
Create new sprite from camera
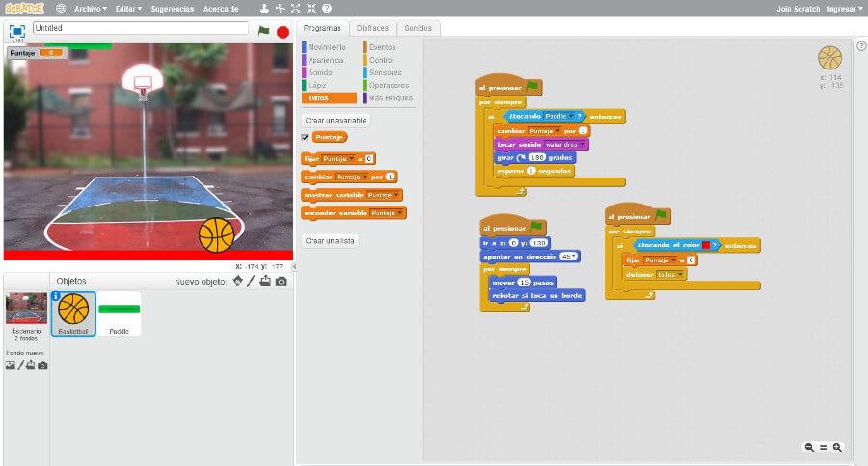282,281
